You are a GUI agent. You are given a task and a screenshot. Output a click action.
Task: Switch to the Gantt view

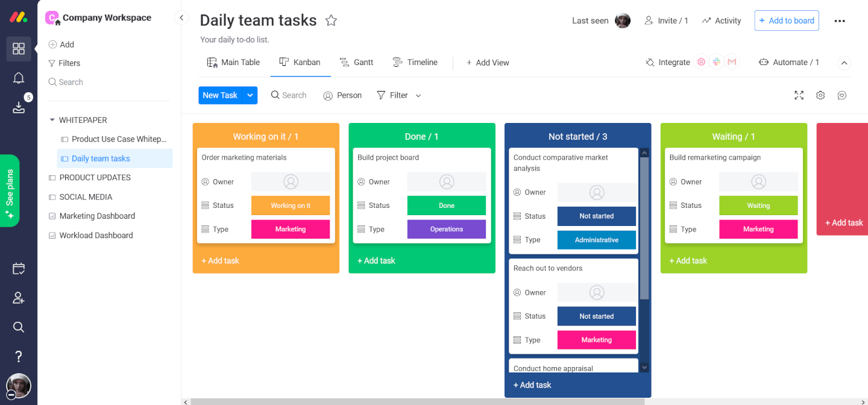tap(357, 61)
